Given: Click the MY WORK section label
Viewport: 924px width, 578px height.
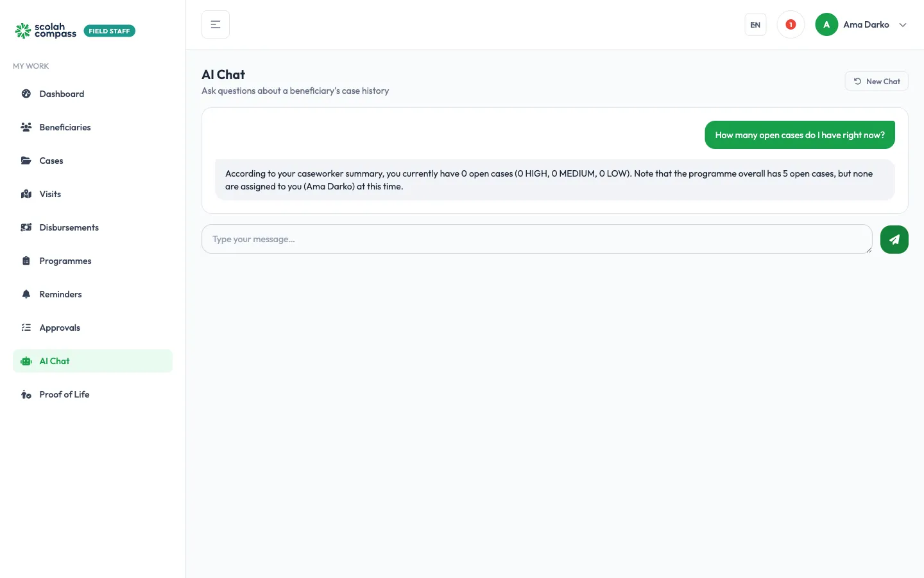Looking at the screenshot, I should pyautogui.click(x=31, y=66).
